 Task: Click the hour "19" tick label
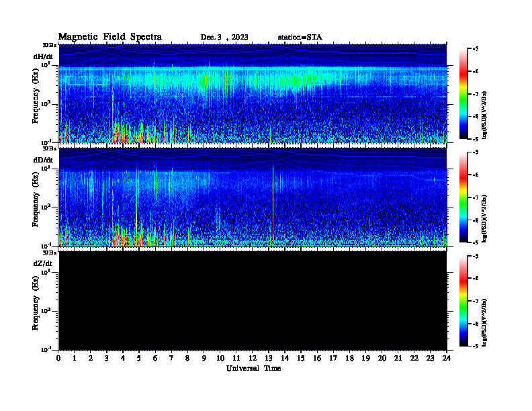point(365,359)
